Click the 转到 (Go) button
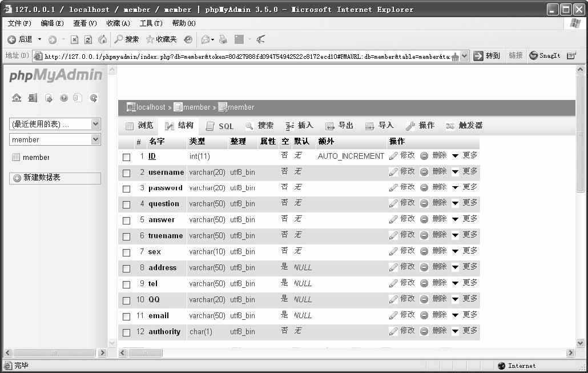588x373 pixels. [x=487, y=56]
